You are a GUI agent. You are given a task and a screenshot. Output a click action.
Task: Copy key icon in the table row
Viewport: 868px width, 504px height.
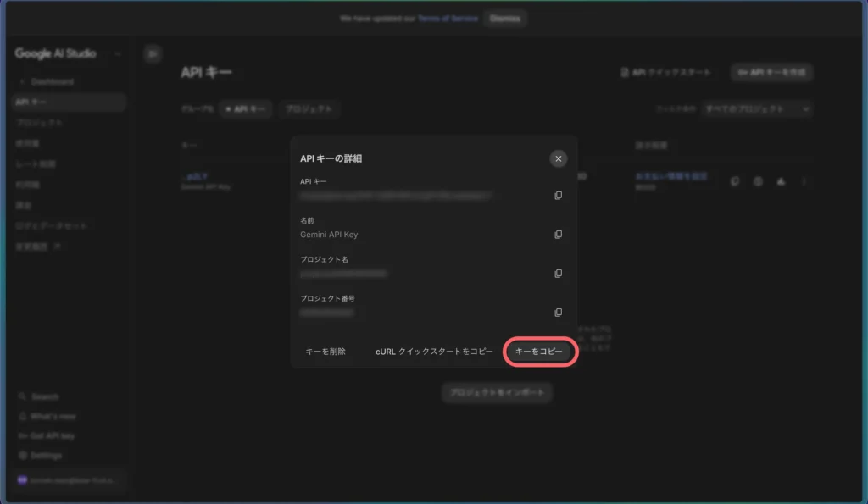(735, 181)
